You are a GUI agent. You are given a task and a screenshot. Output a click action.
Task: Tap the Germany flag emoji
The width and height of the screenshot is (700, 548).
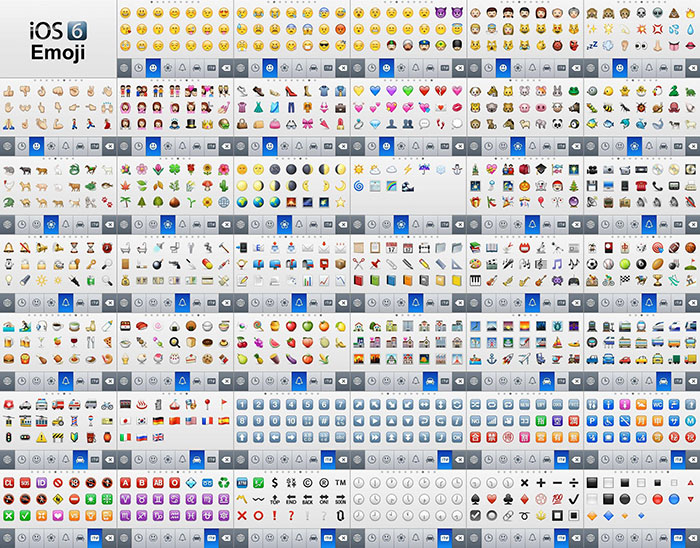158,421
